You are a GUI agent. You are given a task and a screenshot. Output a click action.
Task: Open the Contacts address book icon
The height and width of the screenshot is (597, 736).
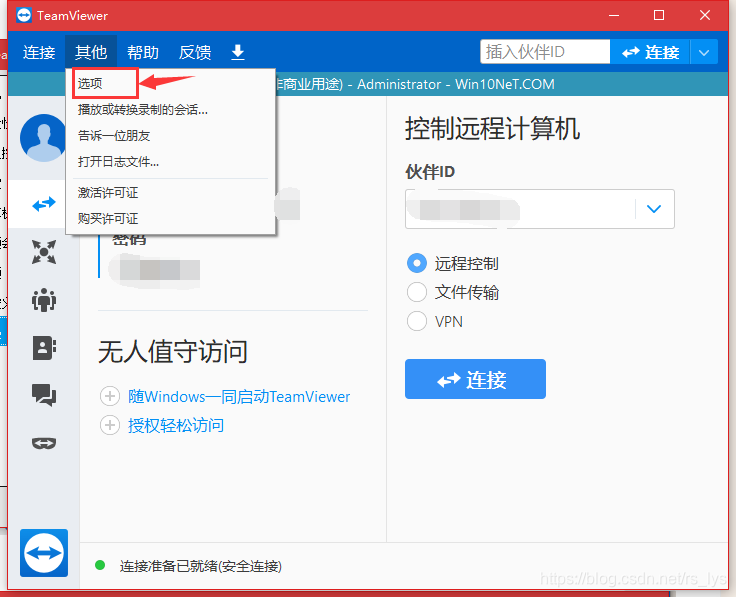(x=44, y=348)
